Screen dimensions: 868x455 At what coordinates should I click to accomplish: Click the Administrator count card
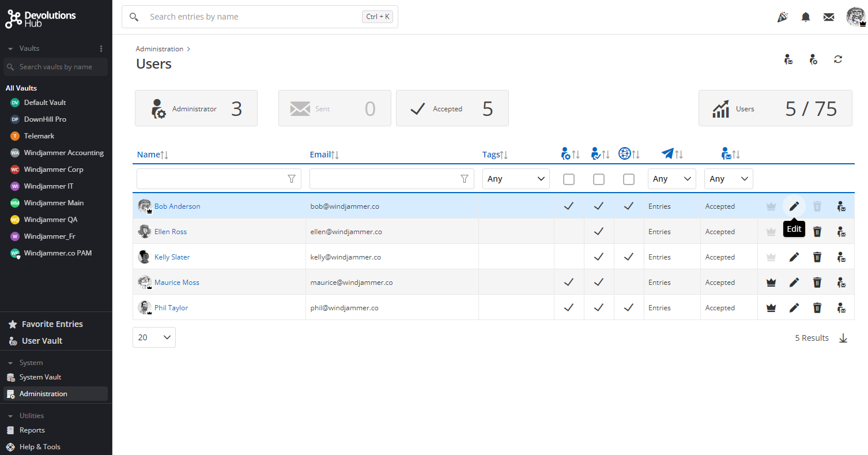pyautogui.click(x=196, y=108)
